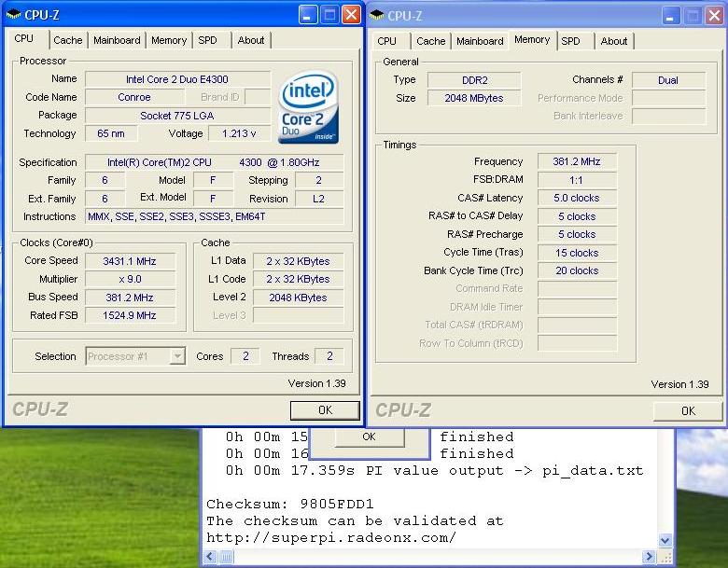Screen dimensions: 728x568
Task: Open Mainboard tab in right CPU-Z window
Action: 480,41
